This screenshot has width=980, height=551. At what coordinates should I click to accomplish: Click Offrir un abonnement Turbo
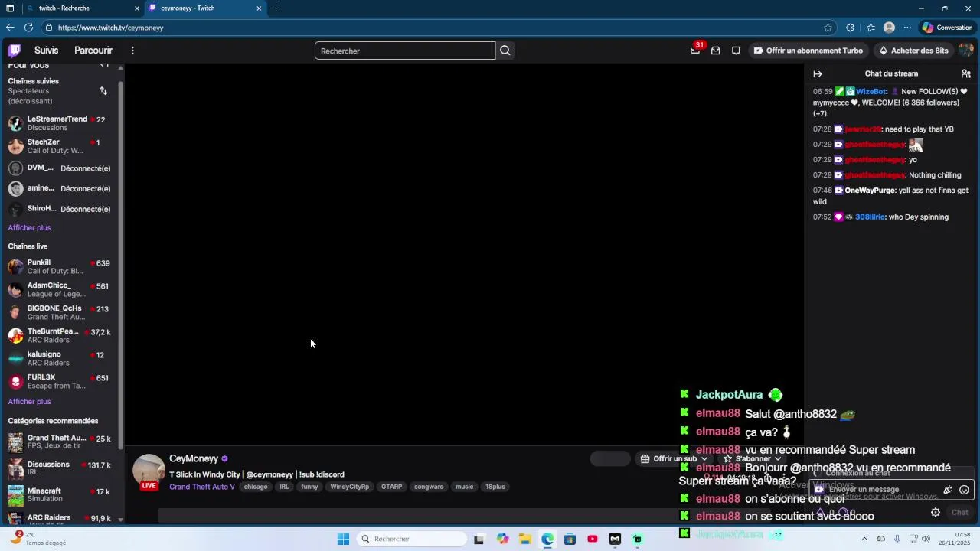click(x=808, y=51)
